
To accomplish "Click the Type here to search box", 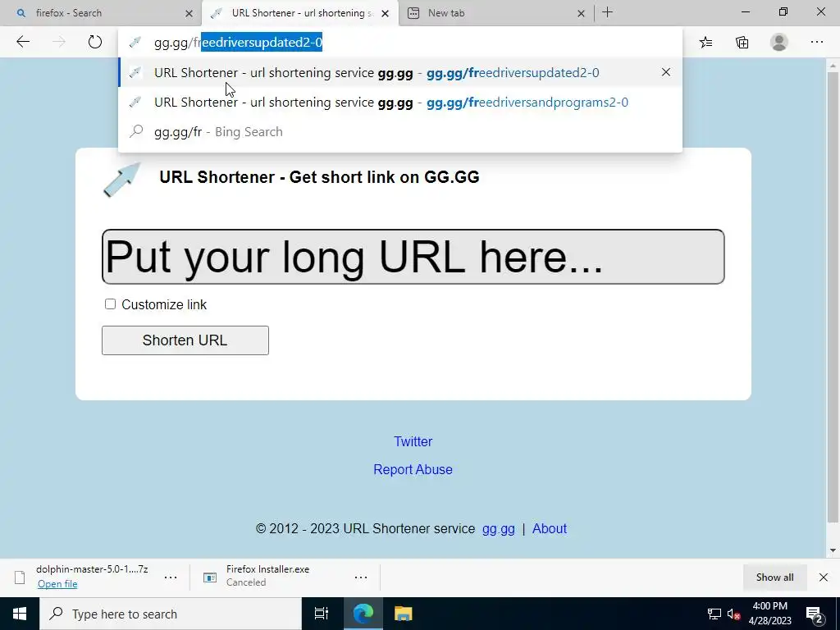I will click(171, 614).
